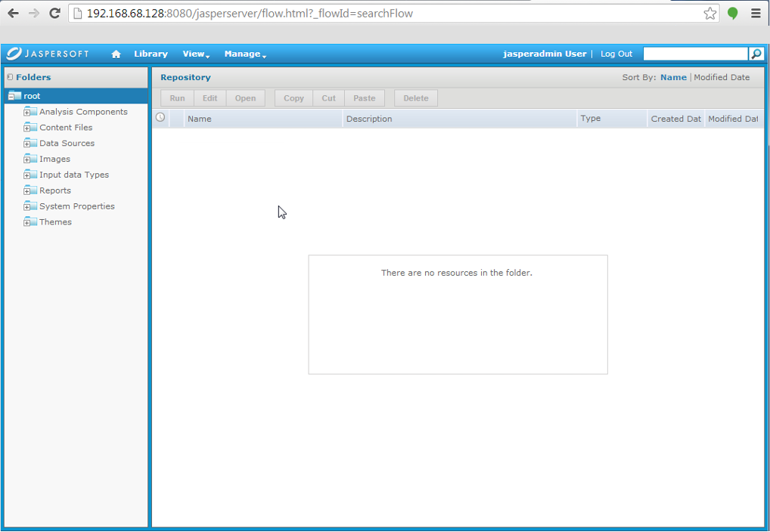This screenshot has height=532, width=770.
Task: Open the green browser extension icon
Action: click(733, 14)
